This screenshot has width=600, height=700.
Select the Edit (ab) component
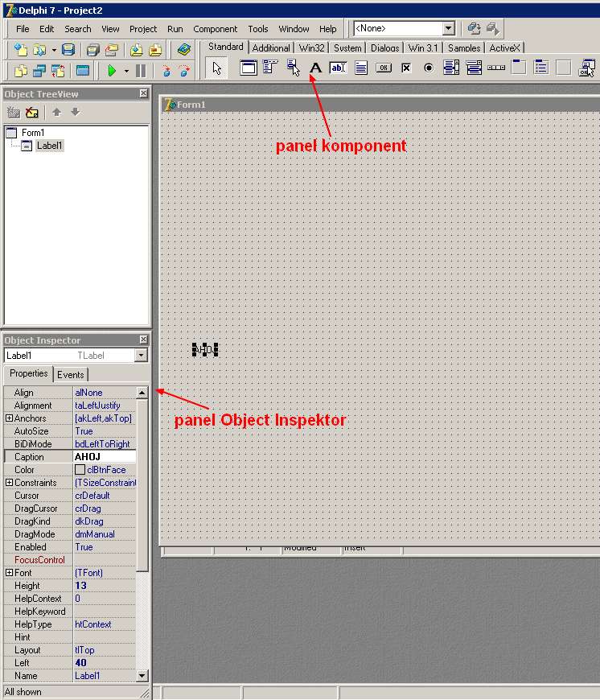click(x=338, y=68)
